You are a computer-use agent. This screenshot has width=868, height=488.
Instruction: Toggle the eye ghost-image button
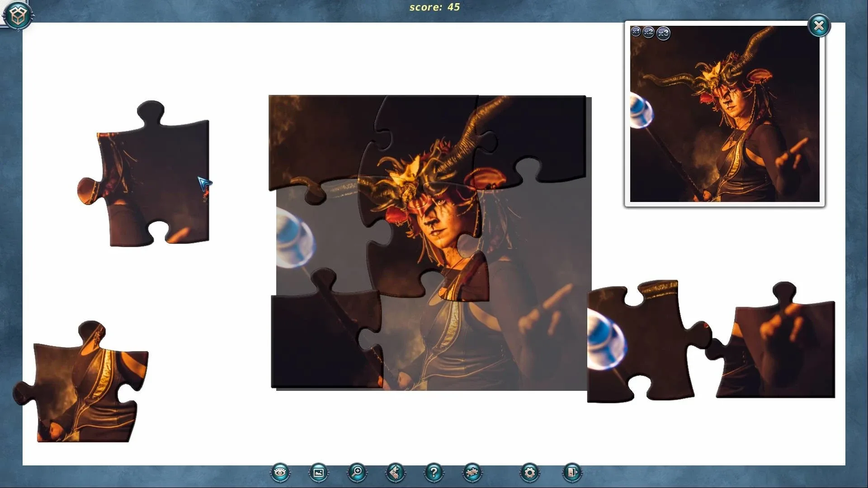tap(280, 473)
